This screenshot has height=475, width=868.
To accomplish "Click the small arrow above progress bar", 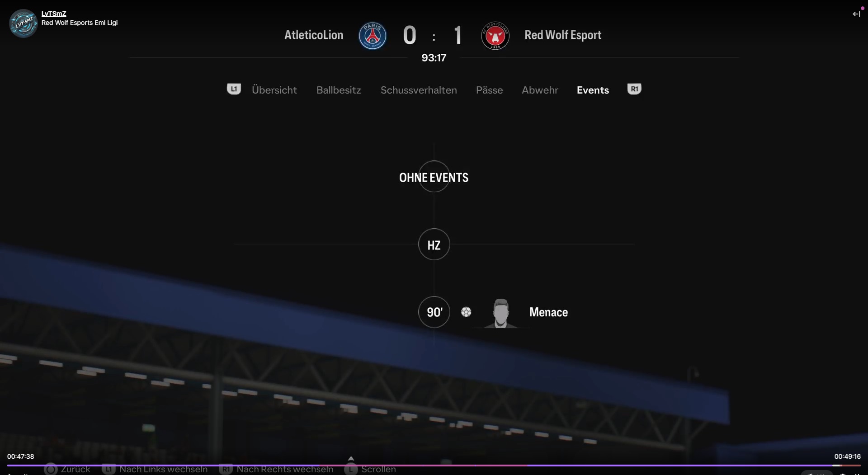I will point(351,458).
